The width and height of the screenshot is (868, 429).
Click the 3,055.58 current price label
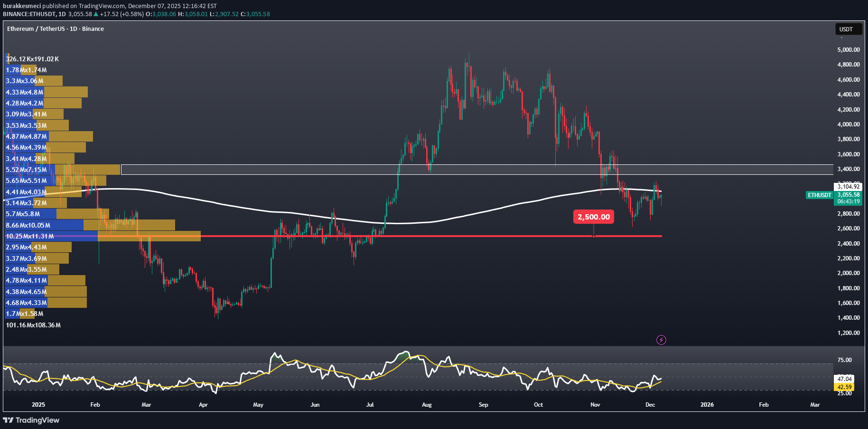pos(848,195)
